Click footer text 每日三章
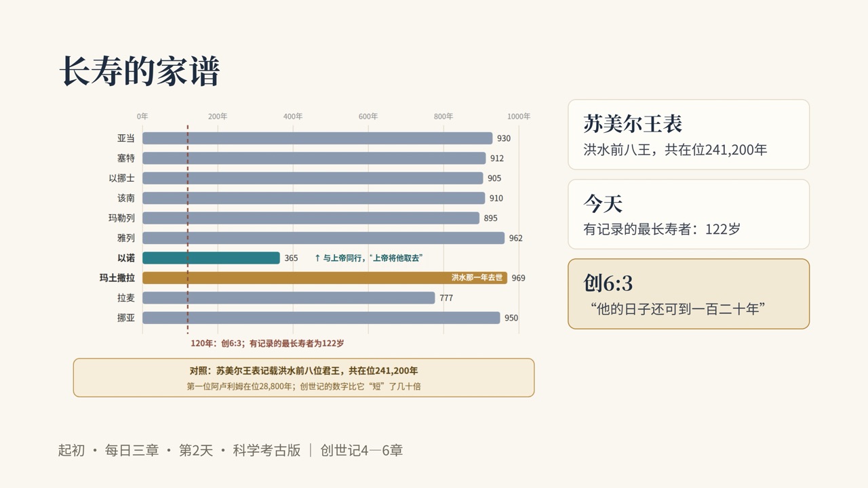 coord(132,450)
